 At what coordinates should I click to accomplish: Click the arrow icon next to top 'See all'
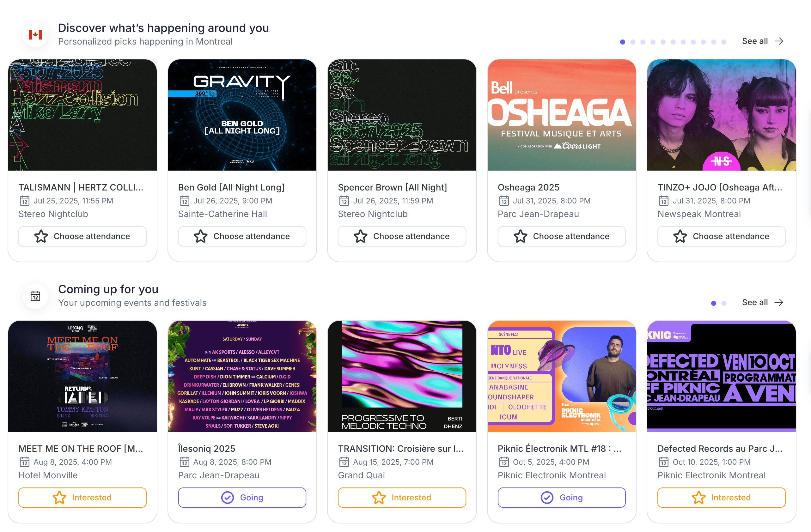click(780, 41)
